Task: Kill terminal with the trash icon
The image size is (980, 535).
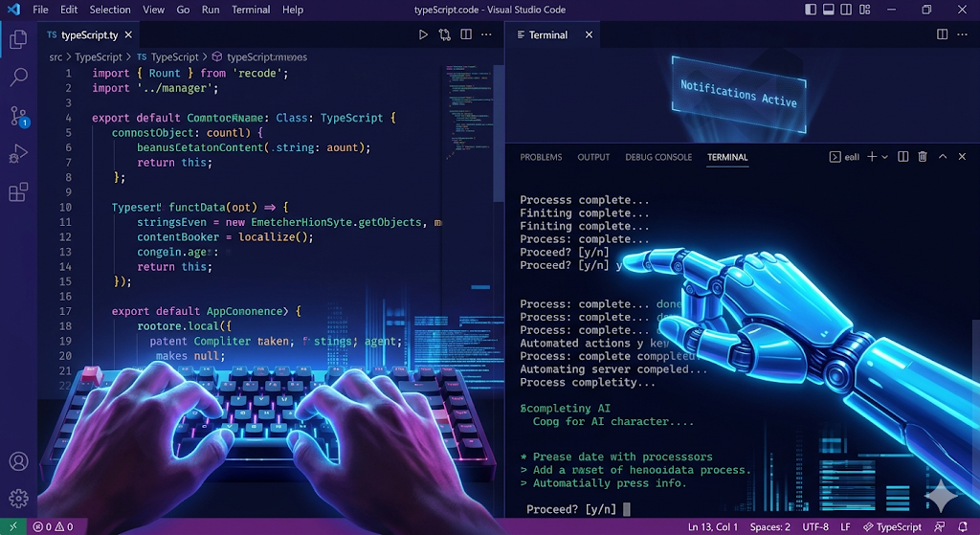Action: [x=923, y=157]
